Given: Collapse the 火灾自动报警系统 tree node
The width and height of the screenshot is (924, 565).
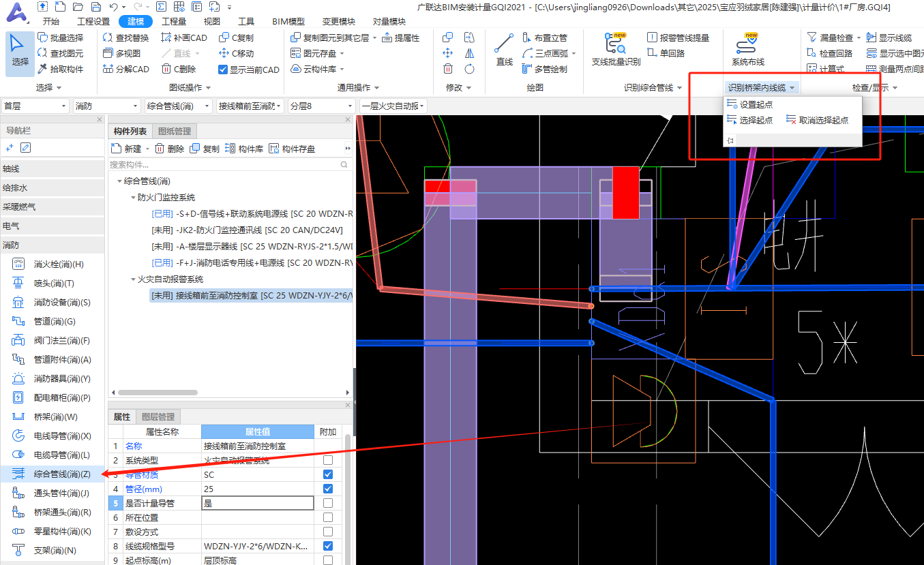Looking at the screenshot, I should click(133, 279).
